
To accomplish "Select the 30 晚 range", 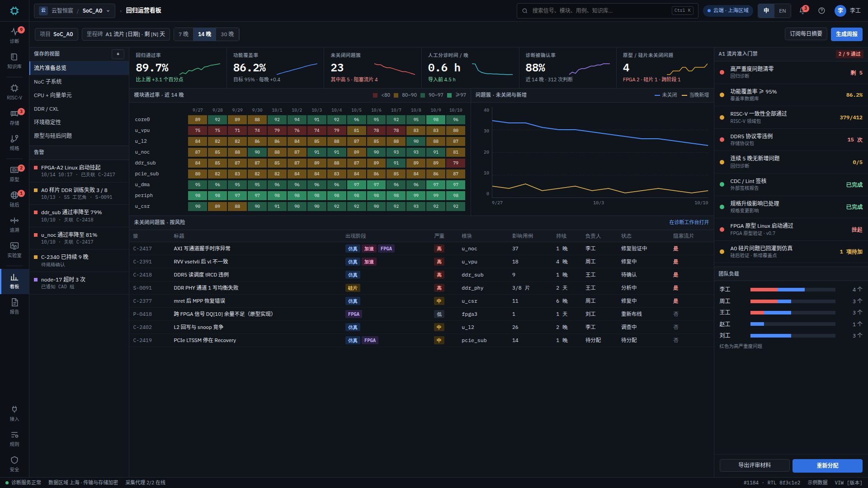I will tap(227, 34).
